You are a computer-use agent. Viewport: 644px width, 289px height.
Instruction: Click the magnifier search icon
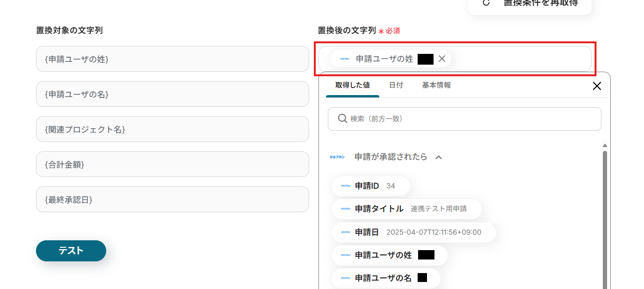(x=342, y=119)
